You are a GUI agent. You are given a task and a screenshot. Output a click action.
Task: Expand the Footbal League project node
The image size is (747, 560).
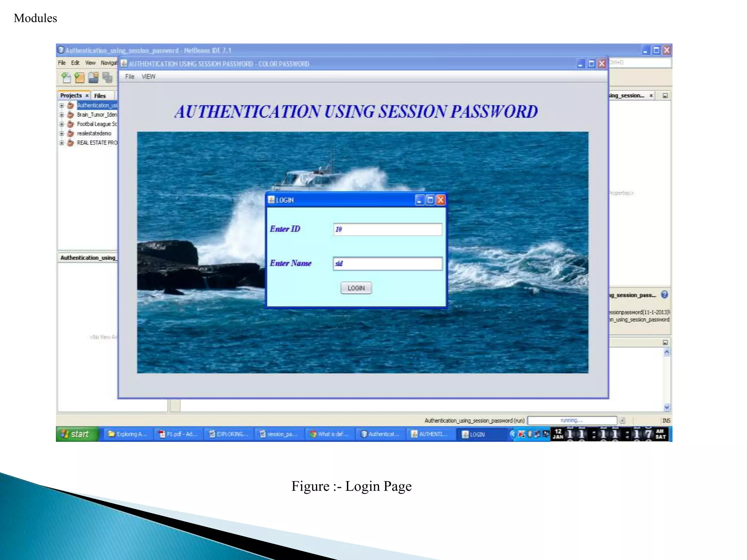[62, 124]
